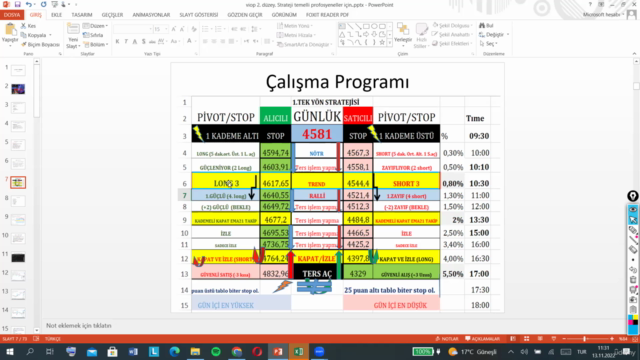Switch to the ANİMASYONLAR tab
Image resolution: width=640 pixels, height=360 pixels.
coord(151,15)
